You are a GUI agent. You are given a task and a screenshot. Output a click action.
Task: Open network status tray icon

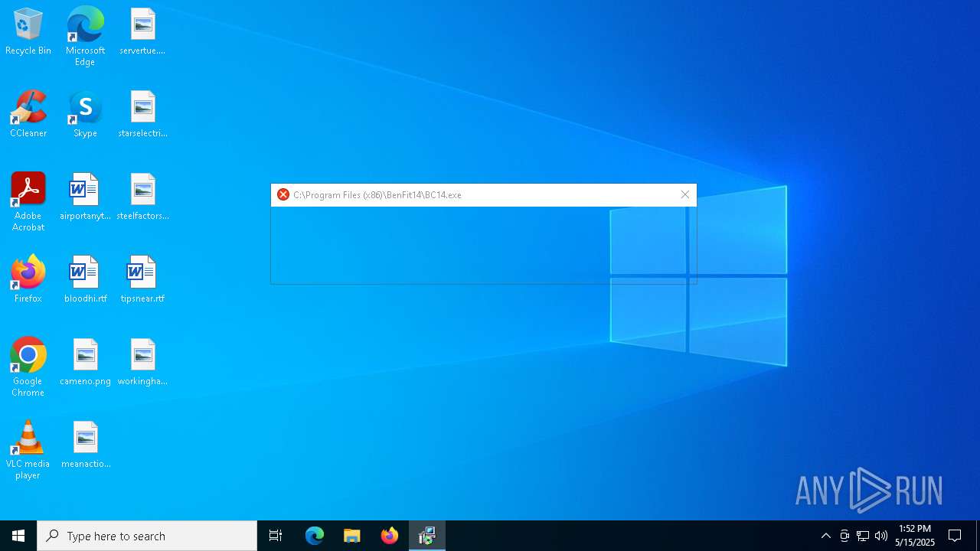[863, 536]
